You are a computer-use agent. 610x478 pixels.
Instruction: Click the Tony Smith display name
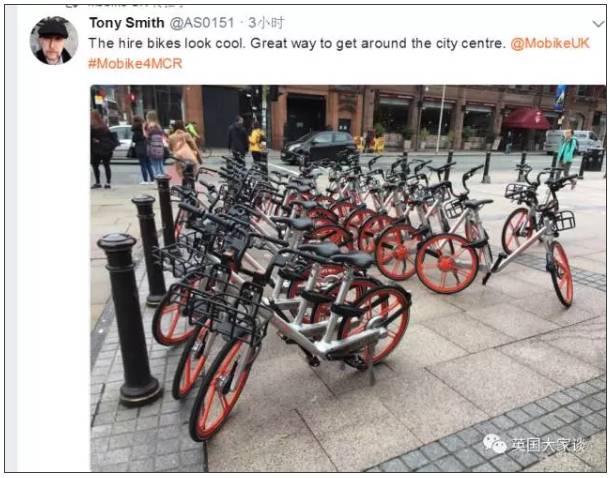point(127,23)
